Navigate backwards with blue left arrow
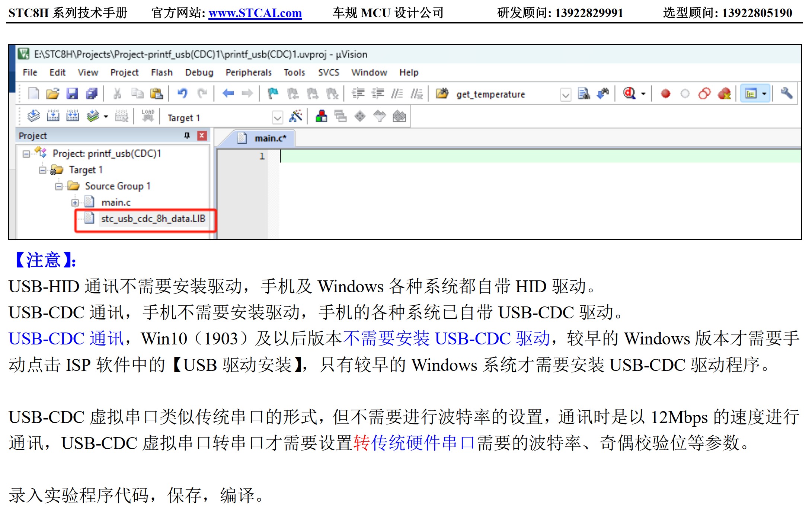Screen dimensions: 812x512 [228, 93]
